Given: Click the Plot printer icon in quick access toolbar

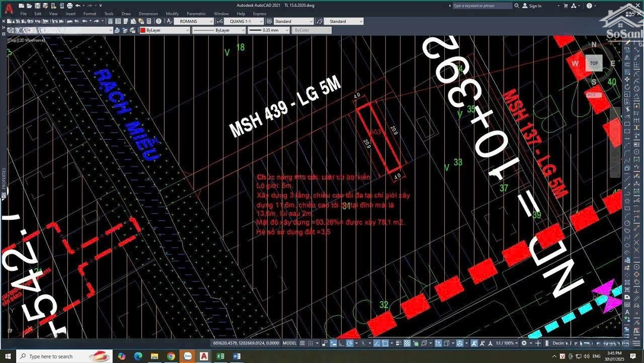Looking at the screenshot, I should 70,6.
